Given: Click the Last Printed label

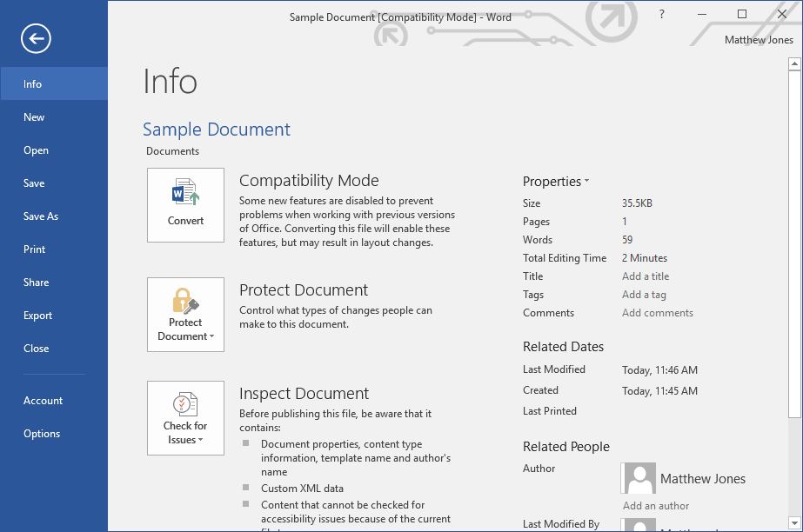Looking at the screenshot, I should pyautogui.click(x=550, y=411).
